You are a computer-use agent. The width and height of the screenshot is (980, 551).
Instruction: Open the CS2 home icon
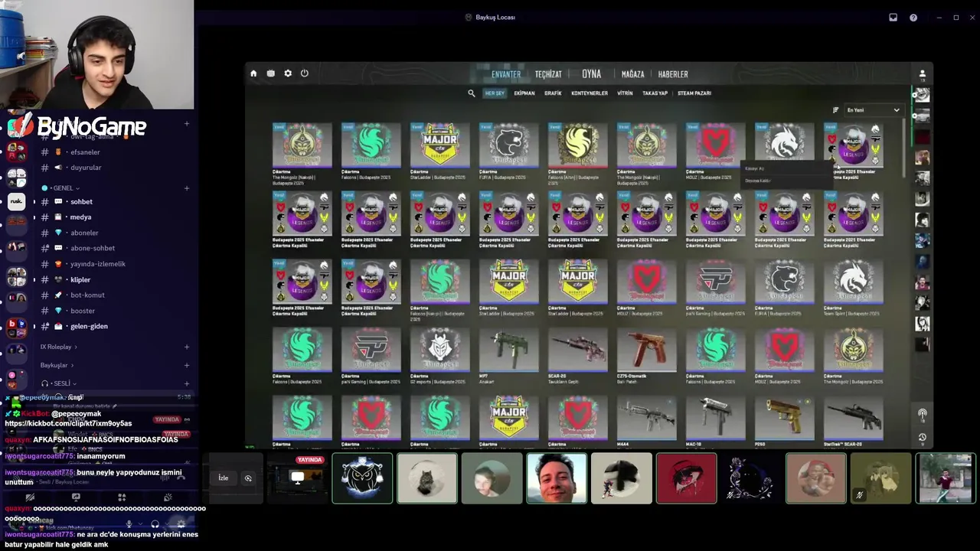click(253, 73)
